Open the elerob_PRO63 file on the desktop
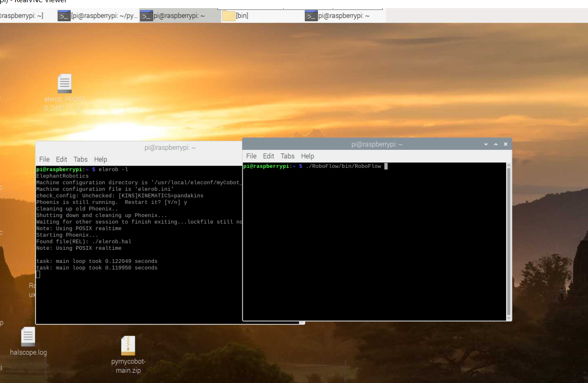Viewport: 588px width, 383px height. coord(64,84)
